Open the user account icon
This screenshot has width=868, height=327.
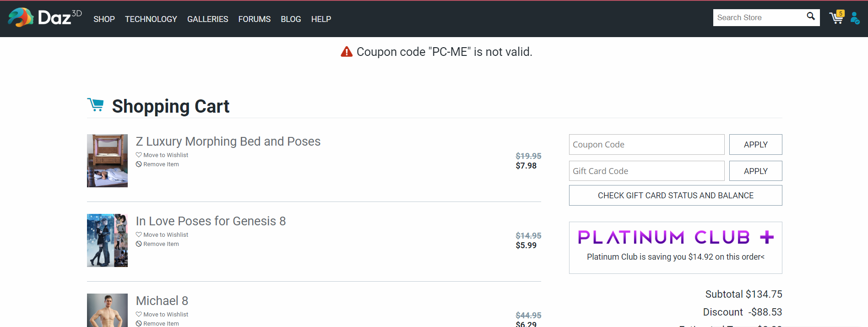854,18
